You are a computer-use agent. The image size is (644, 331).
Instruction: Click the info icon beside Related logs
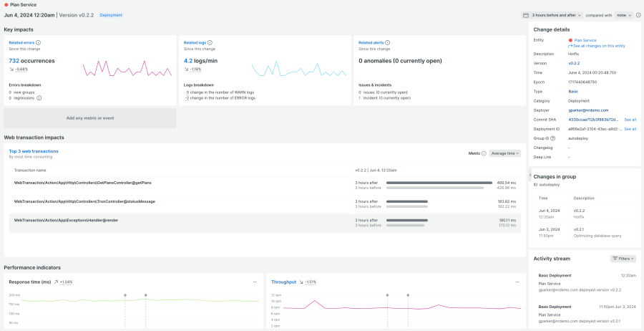coord(209,43)
